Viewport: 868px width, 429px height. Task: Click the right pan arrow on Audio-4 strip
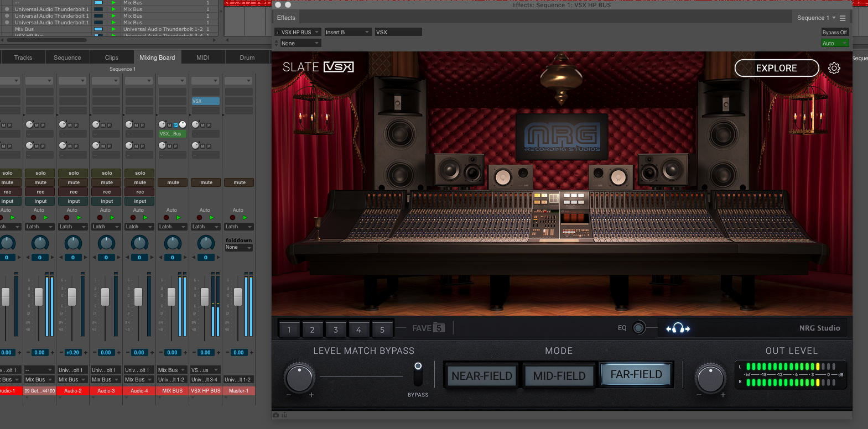click(152, 258)
